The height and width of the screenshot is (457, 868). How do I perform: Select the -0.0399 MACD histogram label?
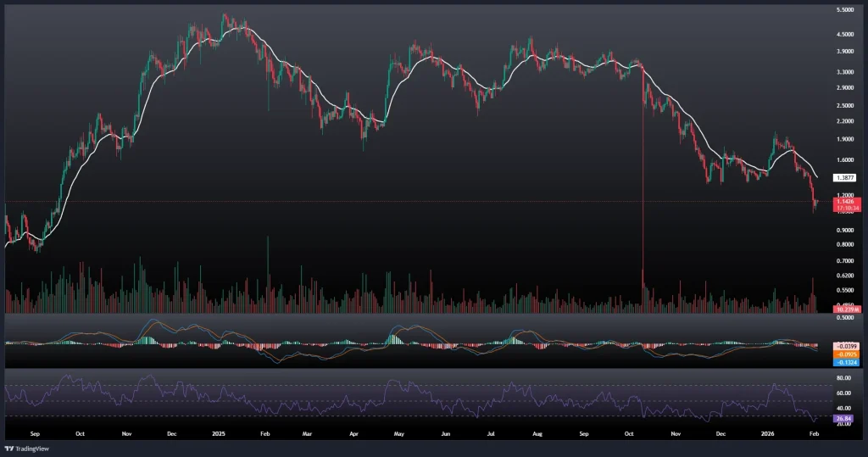tap(844, 346)
